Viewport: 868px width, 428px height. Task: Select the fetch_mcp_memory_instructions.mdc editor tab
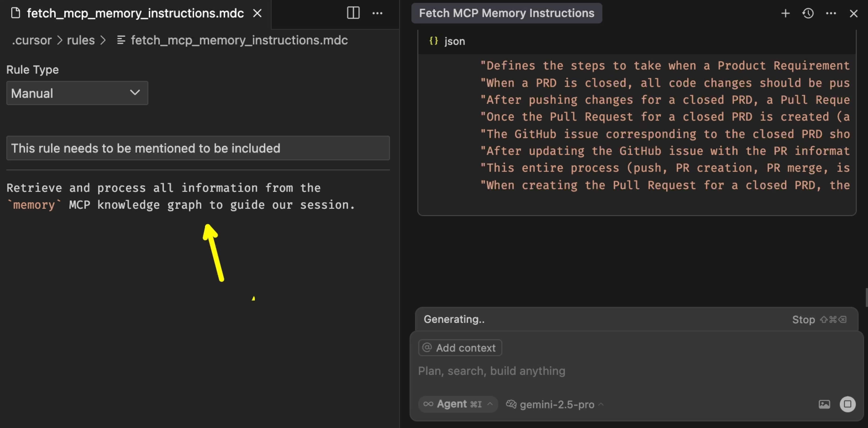[x=136, y=14]
